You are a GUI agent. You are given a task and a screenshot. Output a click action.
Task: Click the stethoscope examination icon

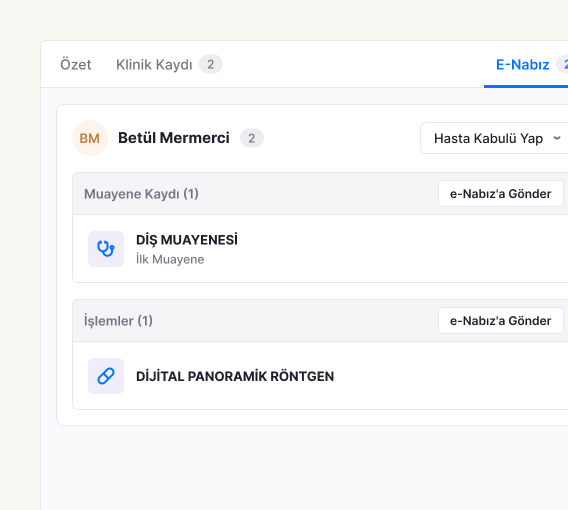coord(106,249)
